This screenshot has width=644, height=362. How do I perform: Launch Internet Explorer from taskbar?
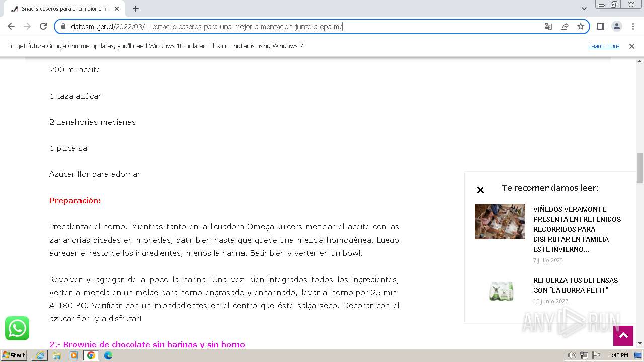point(40,355)
